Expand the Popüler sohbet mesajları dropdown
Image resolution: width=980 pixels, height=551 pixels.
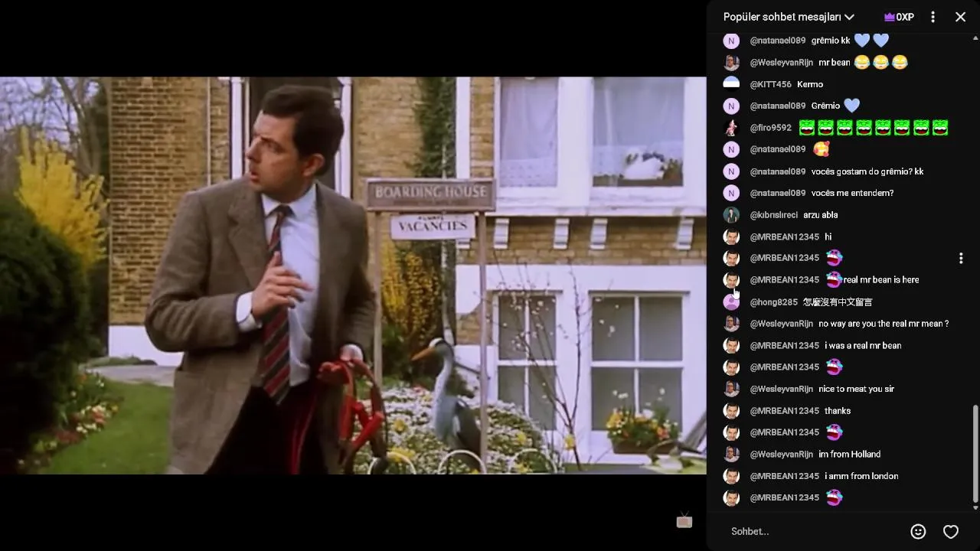[x=789, y=17]
